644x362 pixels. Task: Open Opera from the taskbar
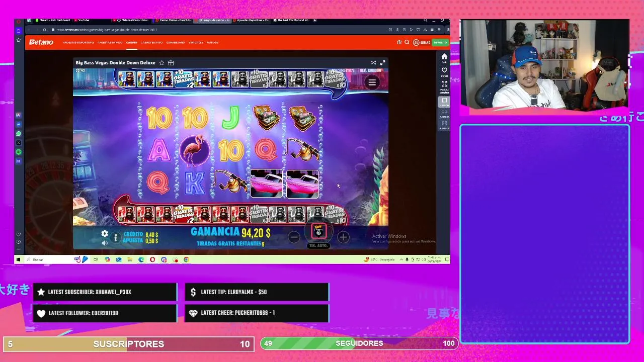tap(152, 259)
